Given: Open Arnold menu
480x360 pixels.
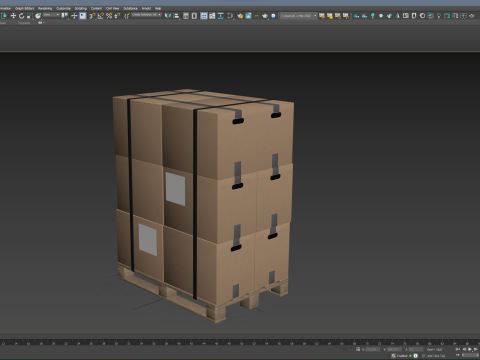Looking at the screenshot, I should [146, 8].
